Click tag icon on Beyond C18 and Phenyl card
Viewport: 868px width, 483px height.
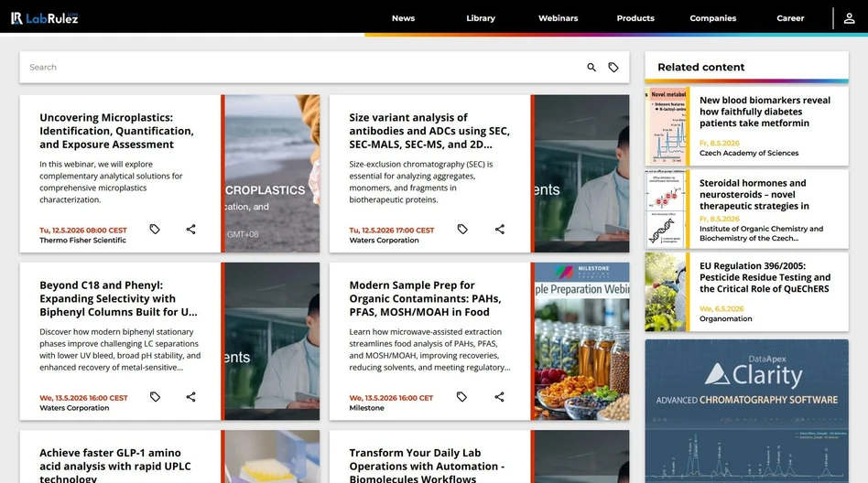pyautogui.click(x=155, y=397)
